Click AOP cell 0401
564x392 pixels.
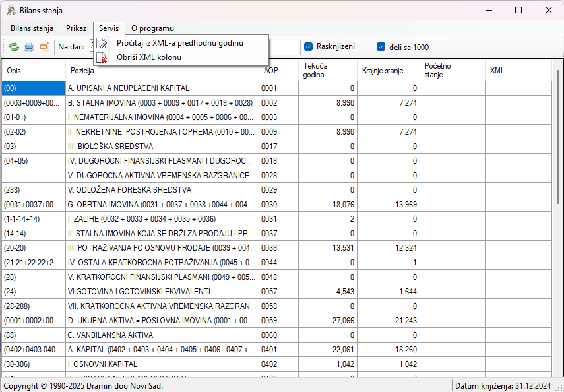(x=278, y=350)
